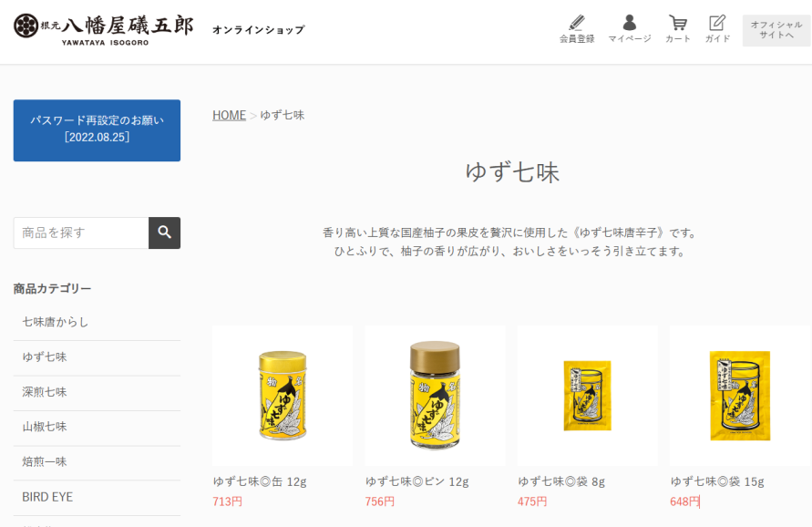Select the ゆず七味 category in sidebar
Screen dimensions: 812x527
pyautogui.click(x=97, y=357)
